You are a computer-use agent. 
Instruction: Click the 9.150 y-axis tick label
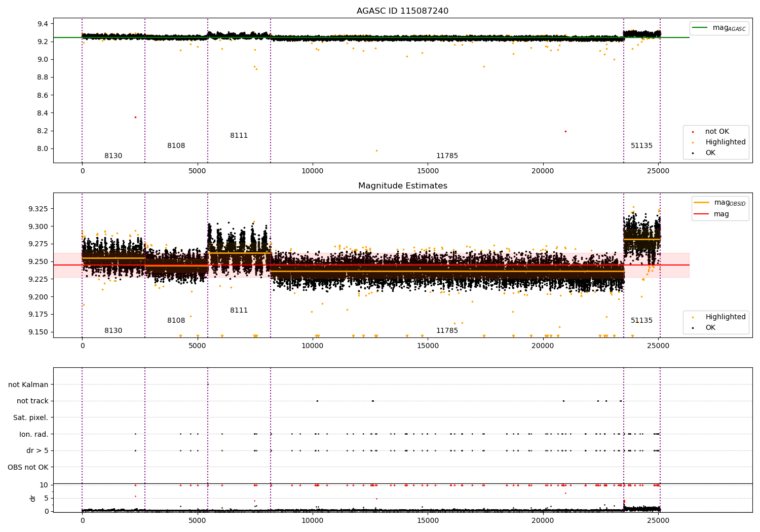pos(38,332)
